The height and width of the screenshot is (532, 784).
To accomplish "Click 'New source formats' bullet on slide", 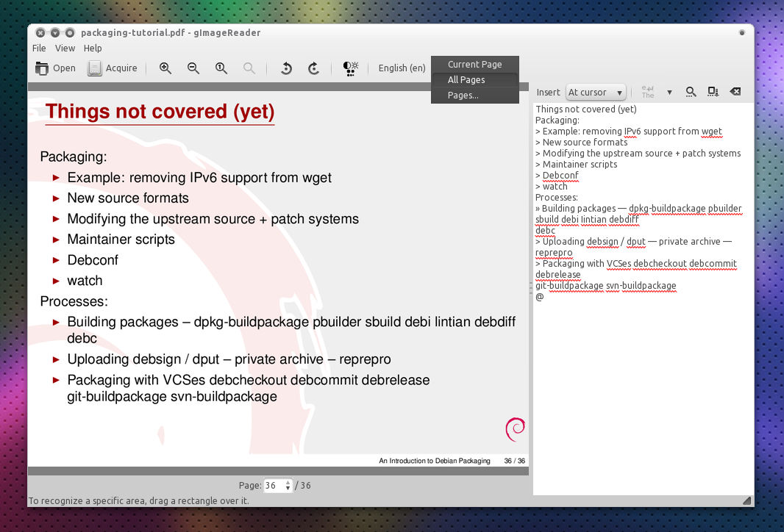I will point(128,198).
